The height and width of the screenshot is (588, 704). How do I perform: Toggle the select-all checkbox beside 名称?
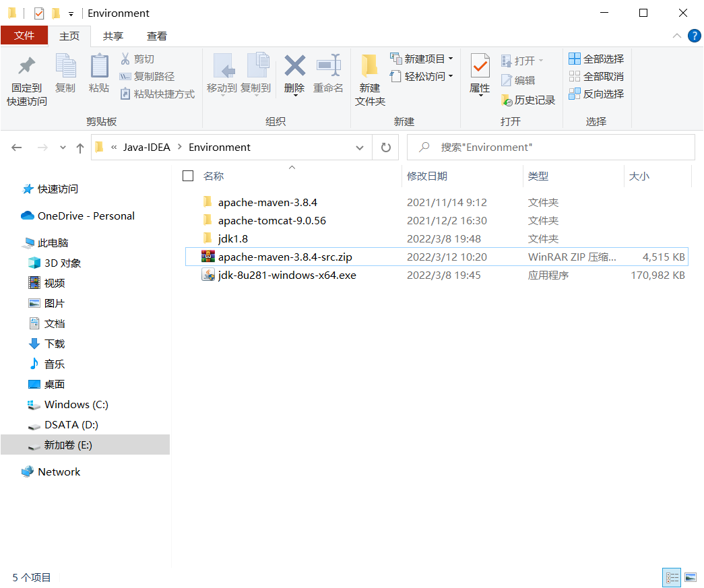187,176
